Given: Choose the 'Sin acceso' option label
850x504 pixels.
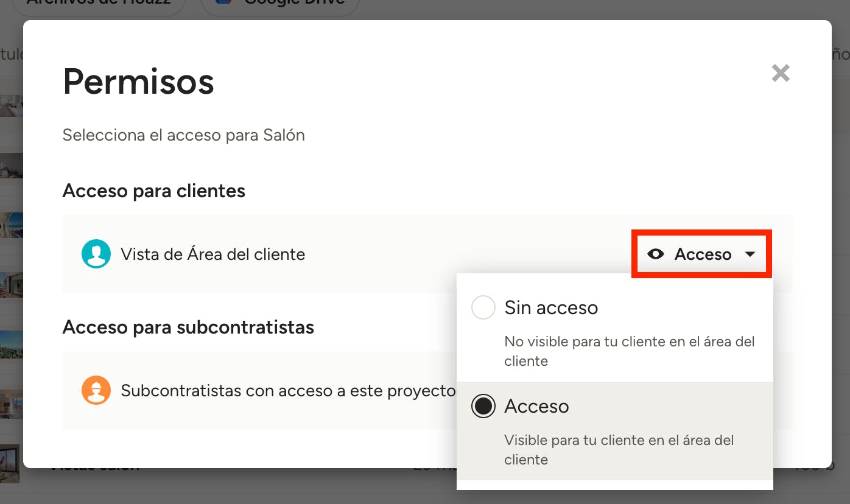Looking at the screenshot, I should 551,307.
